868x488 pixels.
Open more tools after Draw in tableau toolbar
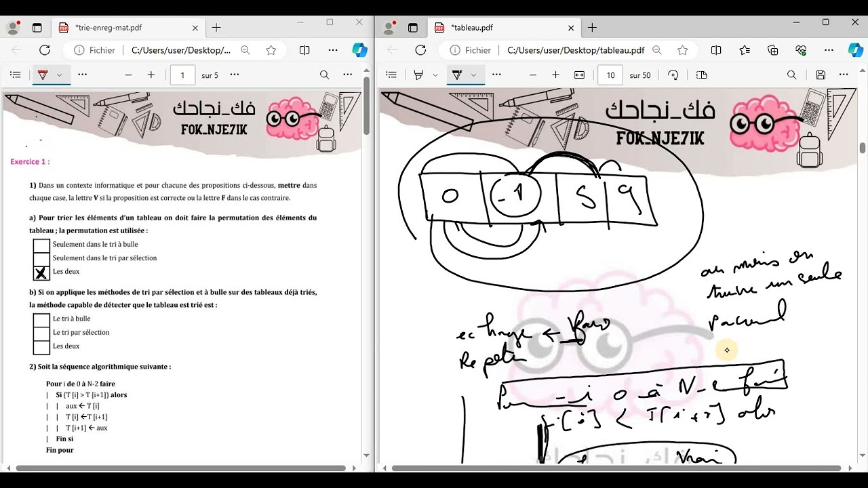pos(496,75)
